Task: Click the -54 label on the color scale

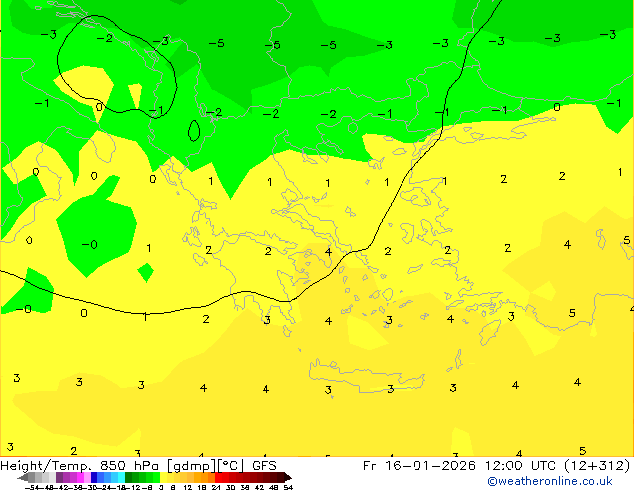Action: pos(32,487)
